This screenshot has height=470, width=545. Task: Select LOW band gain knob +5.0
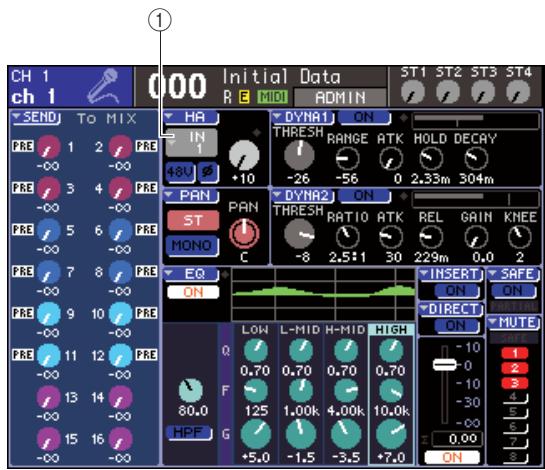[256, 435]
